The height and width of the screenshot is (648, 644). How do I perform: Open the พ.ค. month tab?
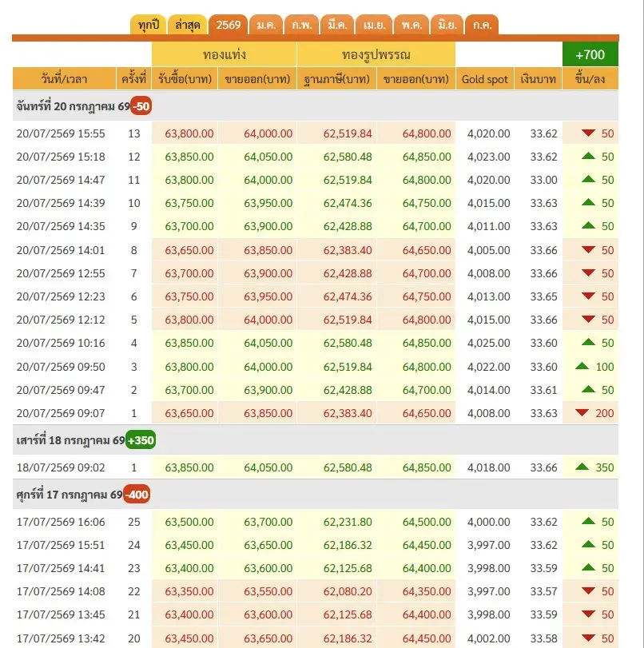click(x=411, y=25)
